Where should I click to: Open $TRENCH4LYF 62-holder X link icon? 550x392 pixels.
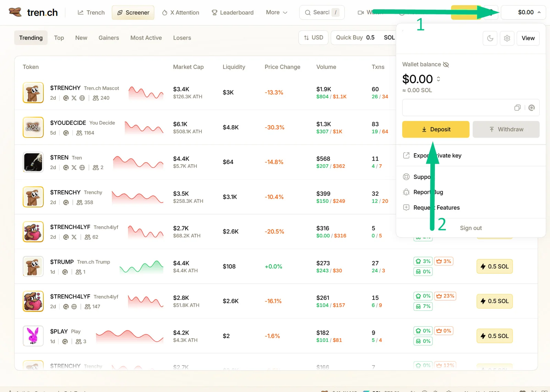point(74,237)
